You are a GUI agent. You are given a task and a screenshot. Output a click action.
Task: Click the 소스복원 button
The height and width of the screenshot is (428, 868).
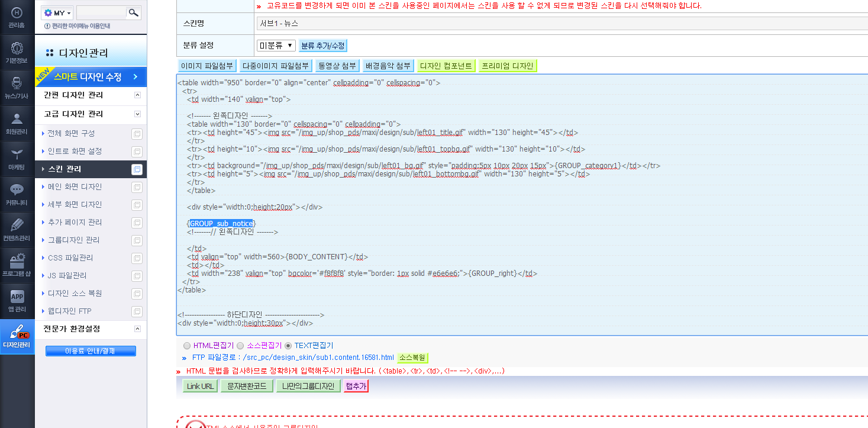(x=412, y=358)
